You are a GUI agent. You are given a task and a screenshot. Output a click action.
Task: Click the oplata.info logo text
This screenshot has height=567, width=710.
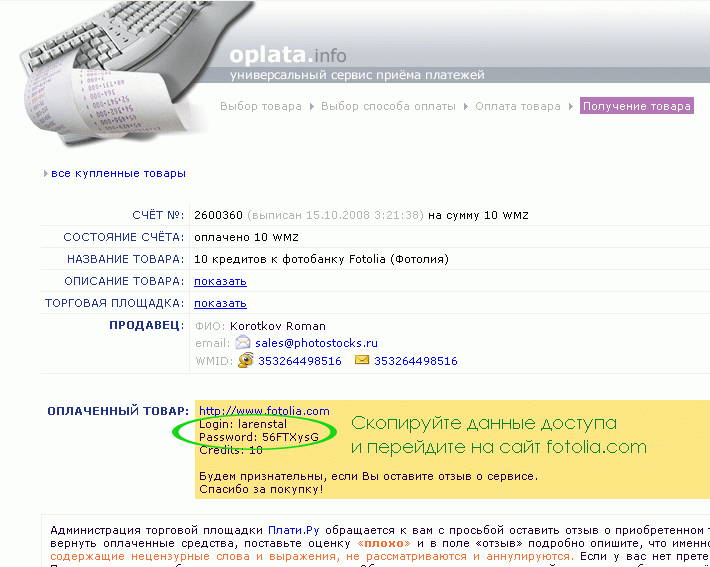tap(288, 55)
